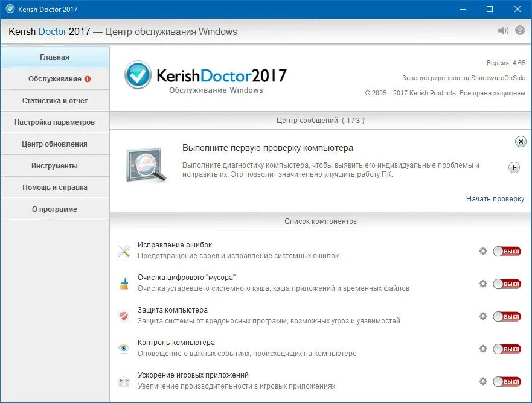The image size is (532, 403).
Task: Open the Инструменты section
Action: [x=55, y=166]
